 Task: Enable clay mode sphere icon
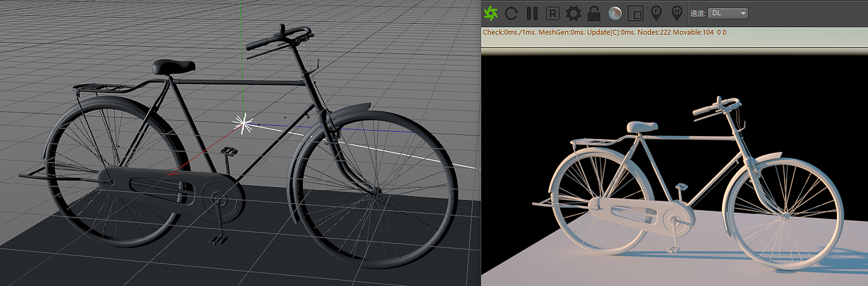615,13
